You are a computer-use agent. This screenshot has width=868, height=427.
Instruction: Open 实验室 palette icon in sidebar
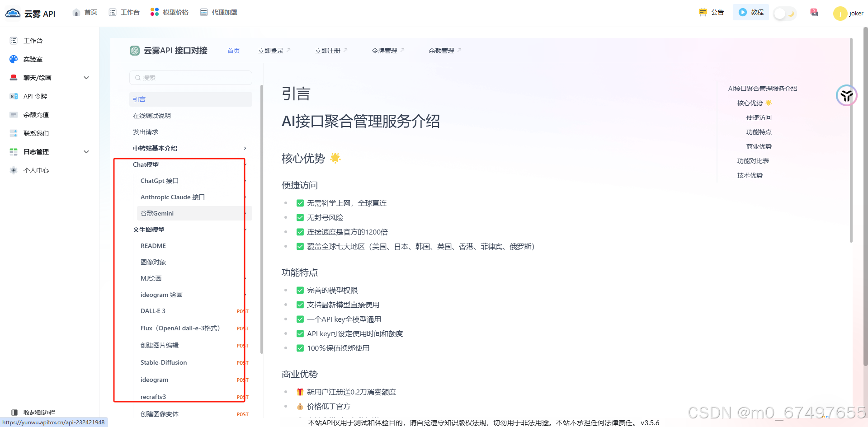pyautogui.click(x=14, y=59)
